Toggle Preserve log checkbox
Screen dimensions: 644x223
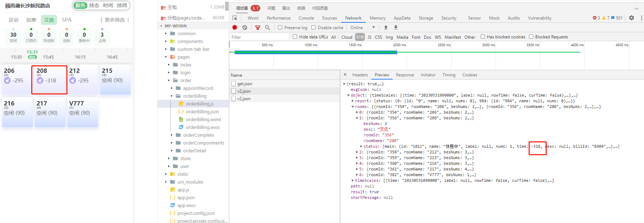click(280, 27)
